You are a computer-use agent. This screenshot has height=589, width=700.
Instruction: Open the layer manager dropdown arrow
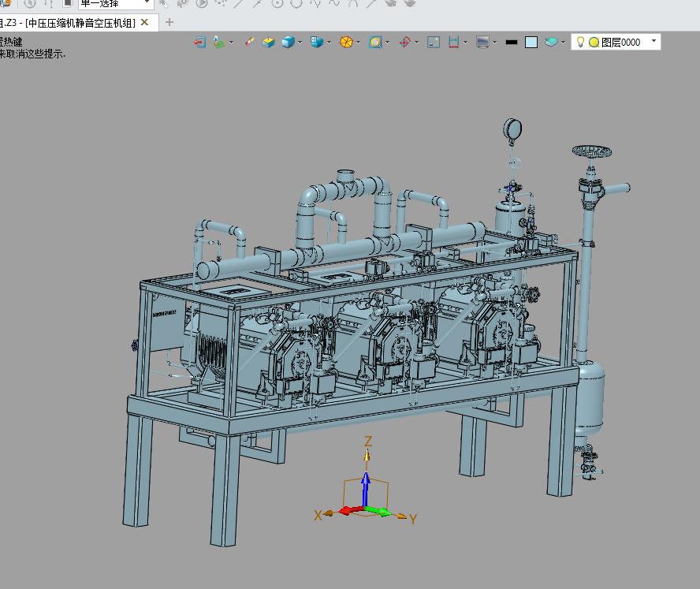(563, 43)
